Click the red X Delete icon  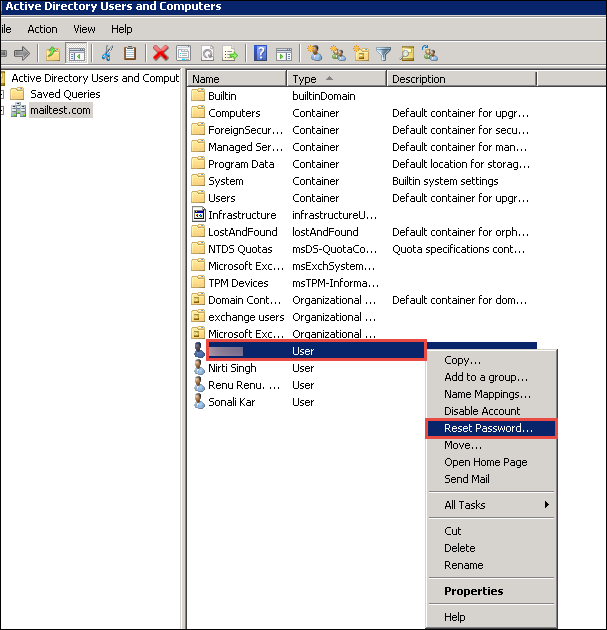tap(160, 53)
